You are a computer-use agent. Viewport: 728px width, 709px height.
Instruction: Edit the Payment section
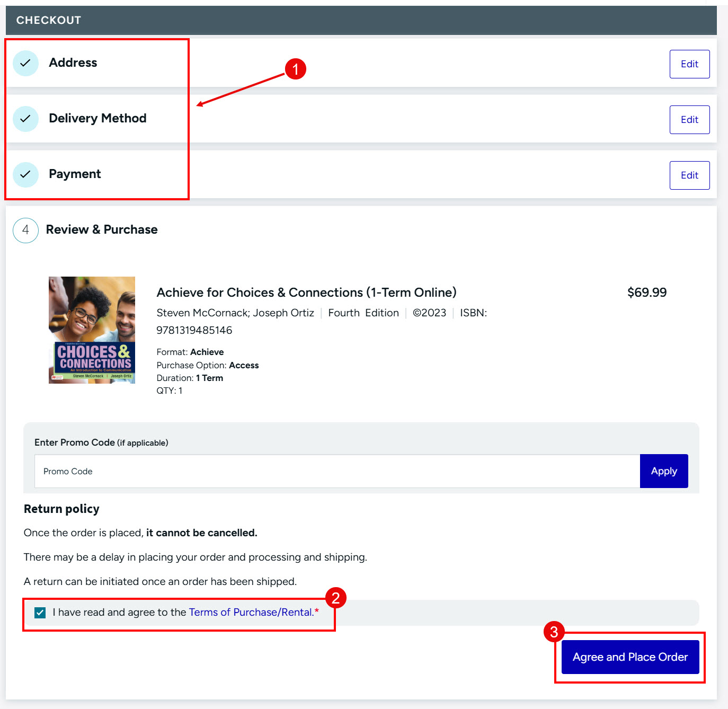(689, 175)
